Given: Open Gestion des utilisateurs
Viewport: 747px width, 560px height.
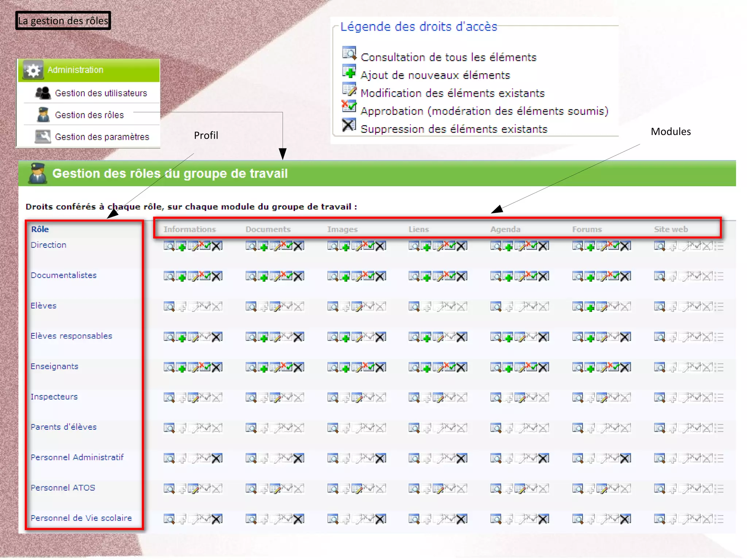Looking at the screenshot, I should 101,93.
